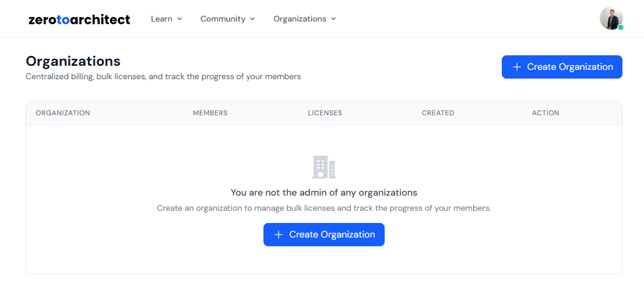This screenshot has height=294, width=644.
Task: Expand the Organizations nav chevron arrow
Action: tap(333, 19)
